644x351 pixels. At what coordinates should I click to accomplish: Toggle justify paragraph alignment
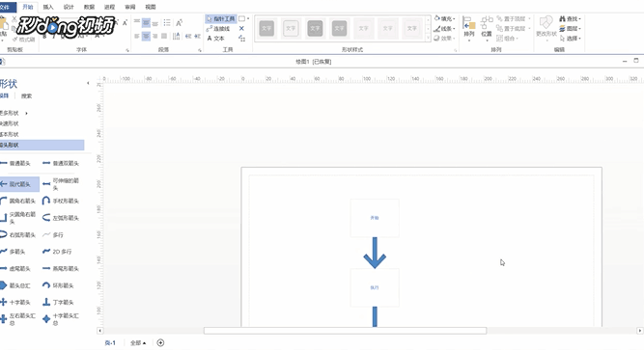pos(164,36)
